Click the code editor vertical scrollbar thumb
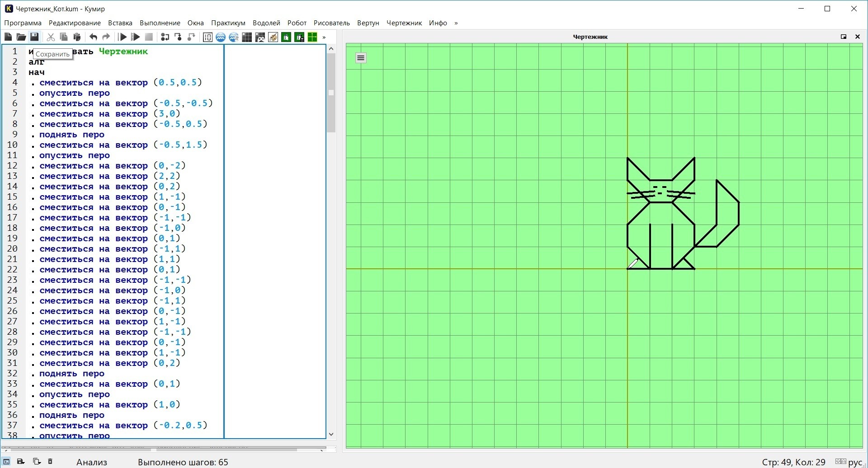868x468 pixels. point(331,93)
